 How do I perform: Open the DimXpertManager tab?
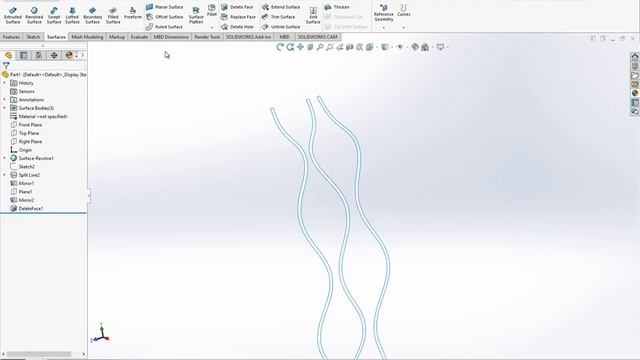click(x=54, y=55)
